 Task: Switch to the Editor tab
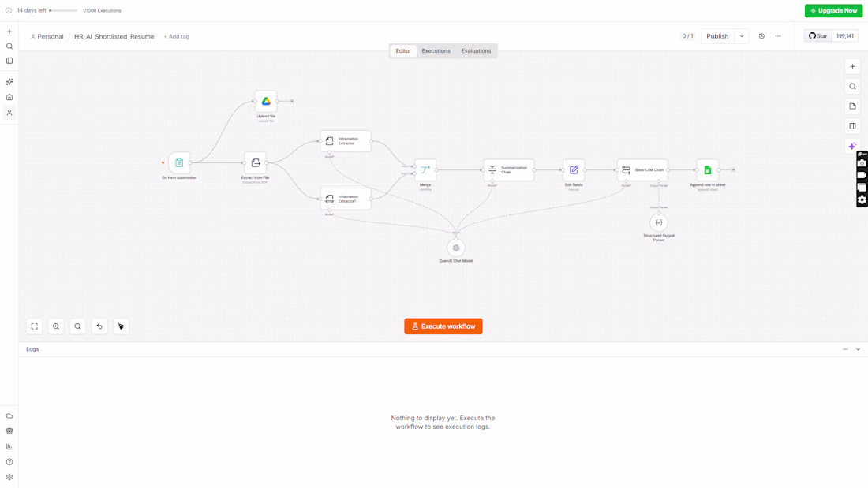pos(403,51)
